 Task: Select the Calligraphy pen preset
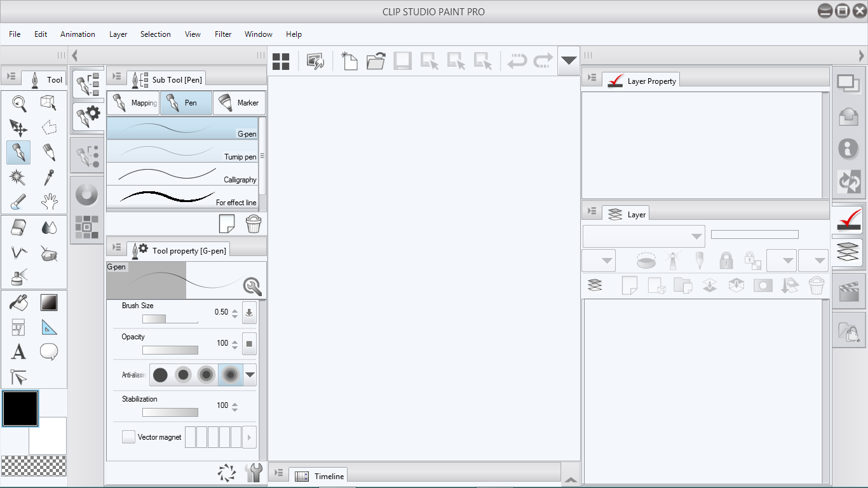182,174
